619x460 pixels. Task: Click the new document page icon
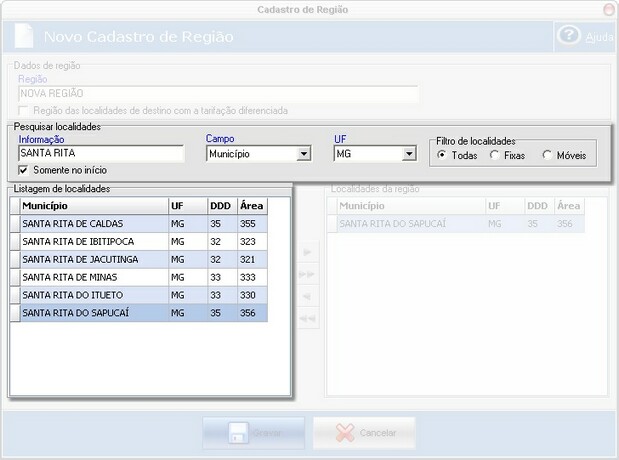pyautogui.click(x=24, y=36)
